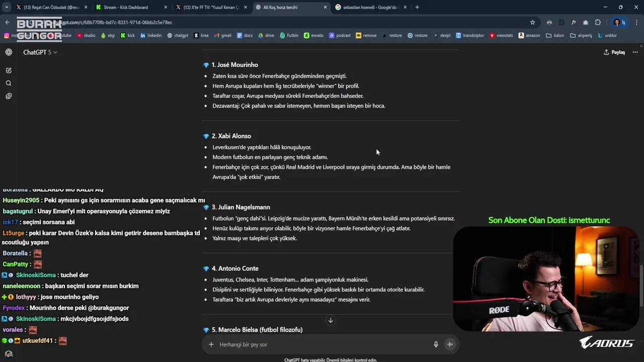Click lothyyy's 'jose mourinho geliyo' chat message
This screenshot has height=362, width=644.
tap(69, 297)
